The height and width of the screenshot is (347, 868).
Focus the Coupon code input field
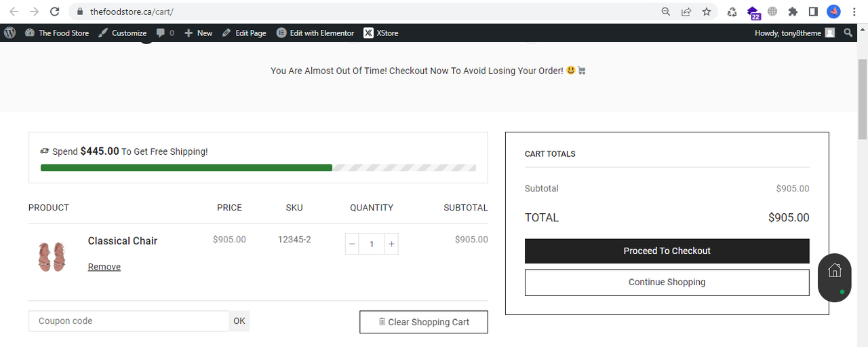tap(129, 321)
